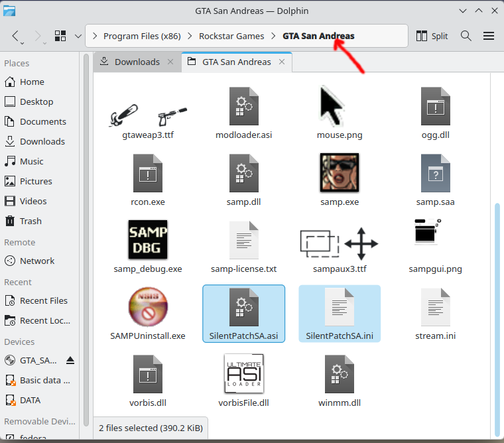Screen dimensions: 504x443
Task: Select SAMPUninstall.exe icon
Action: point(148,306)
